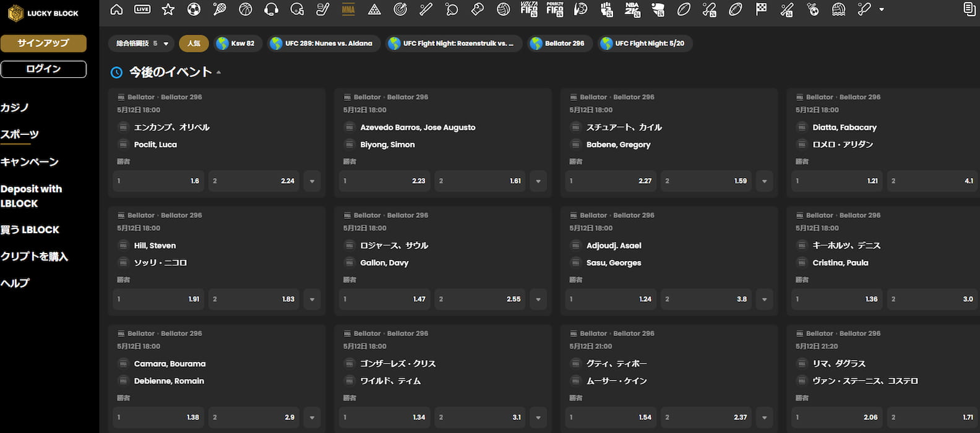Select the soccer ball sport icon
The height and width of the screenshot is (433, 980).
[194, 9]
